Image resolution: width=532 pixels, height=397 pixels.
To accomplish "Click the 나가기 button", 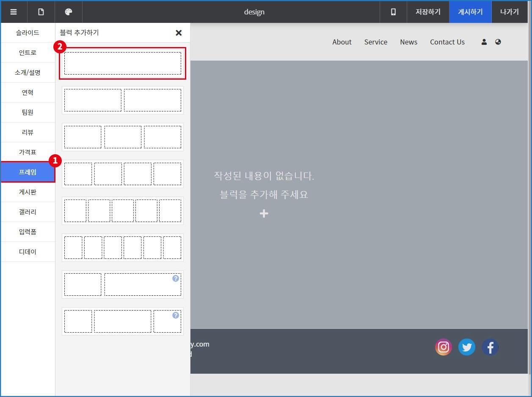I will [x=509, y=12].
